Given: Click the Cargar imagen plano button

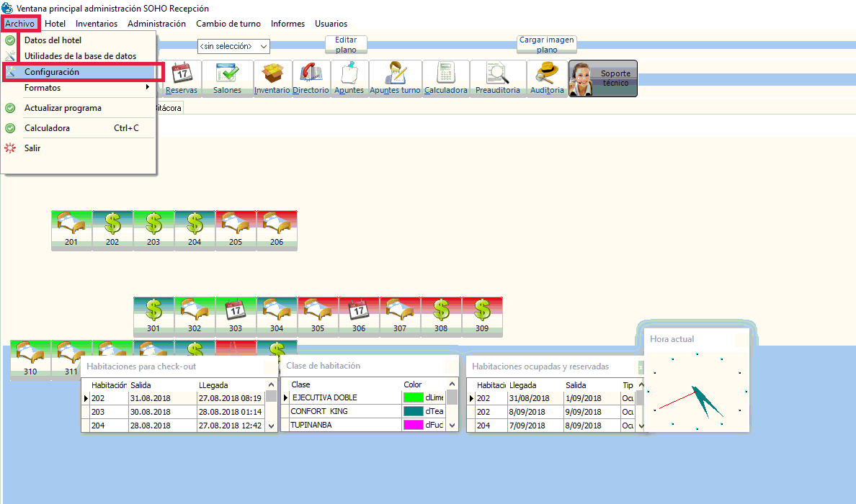Looking at the screenshot, I should pyautogui.click(x=546, y=45).
